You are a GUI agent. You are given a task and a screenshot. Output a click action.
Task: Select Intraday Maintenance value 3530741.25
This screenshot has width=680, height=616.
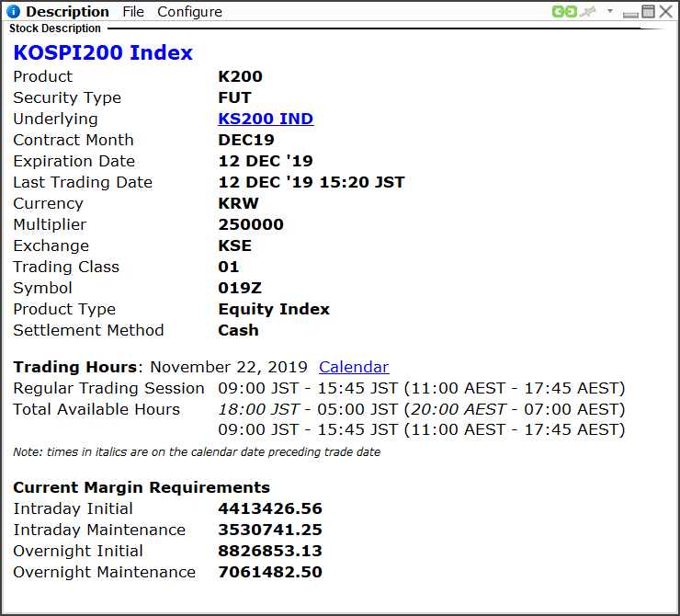tap(270, 530)
